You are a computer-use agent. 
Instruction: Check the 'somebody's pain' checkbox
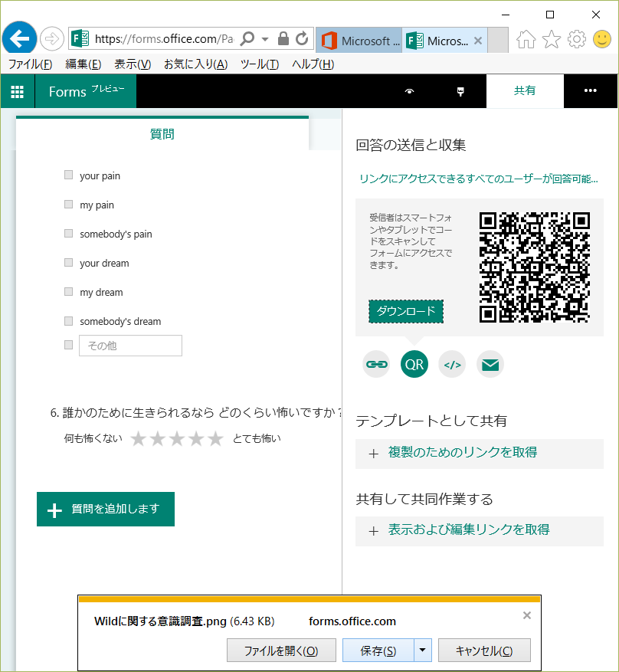[68, 233]
